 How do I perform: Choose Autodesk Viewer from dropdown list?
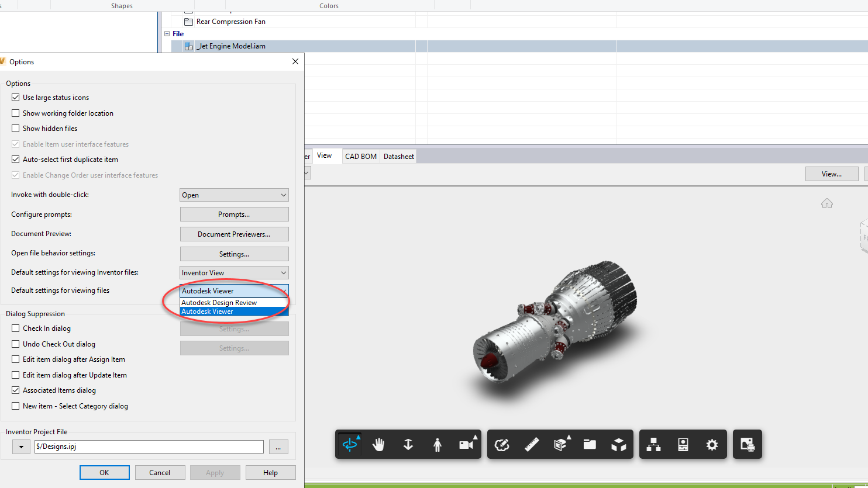[x=234, y=312]
